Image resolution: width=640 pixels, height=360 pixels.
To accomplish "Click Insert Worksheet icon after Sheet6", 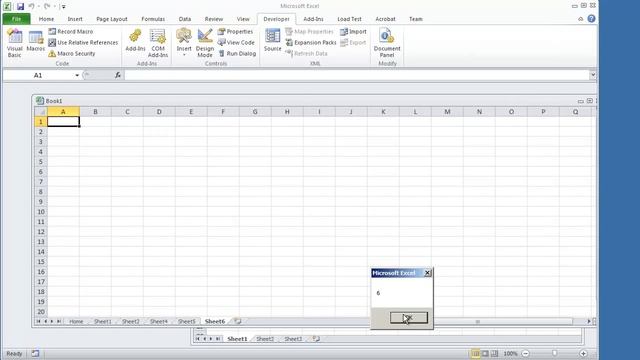I will click(238, 321).
